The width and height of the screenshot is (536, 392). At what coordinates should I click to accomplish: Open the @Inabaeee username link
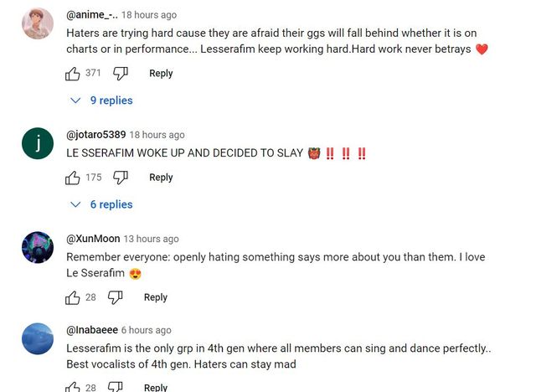coord(91,330)
